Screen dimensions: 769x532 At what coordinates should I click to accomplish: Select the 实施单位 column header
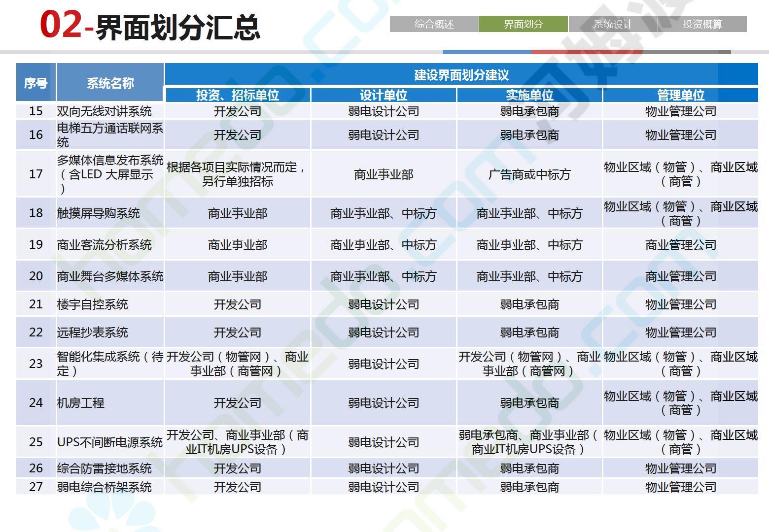click(x=529, y=95)
